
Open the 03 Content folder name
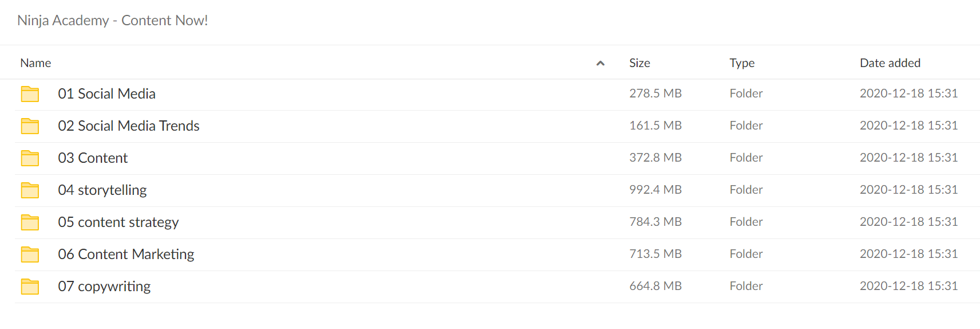pos(93,158)
